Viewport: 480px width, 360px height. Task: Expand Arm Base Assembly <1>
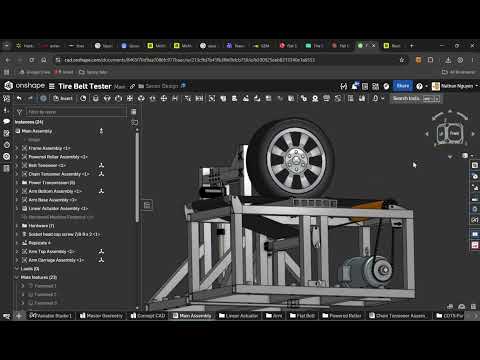[x=17, y=200]
